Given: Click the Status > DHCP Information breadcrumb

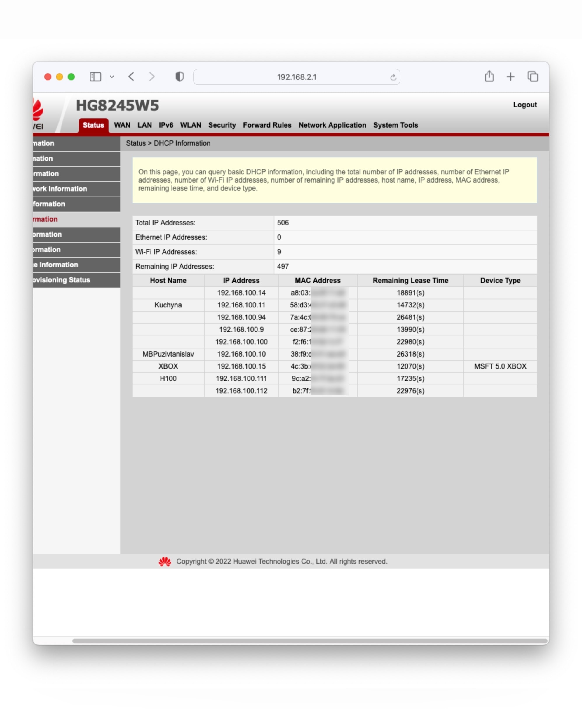Looking at the screenshot, I should (168, 143).
